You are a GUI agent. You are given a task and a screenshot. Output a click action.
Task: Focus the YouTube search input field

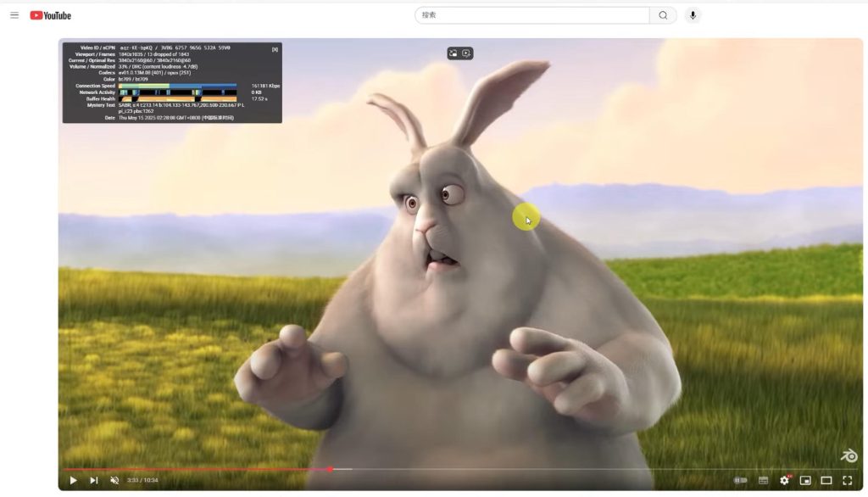[532, 15]
